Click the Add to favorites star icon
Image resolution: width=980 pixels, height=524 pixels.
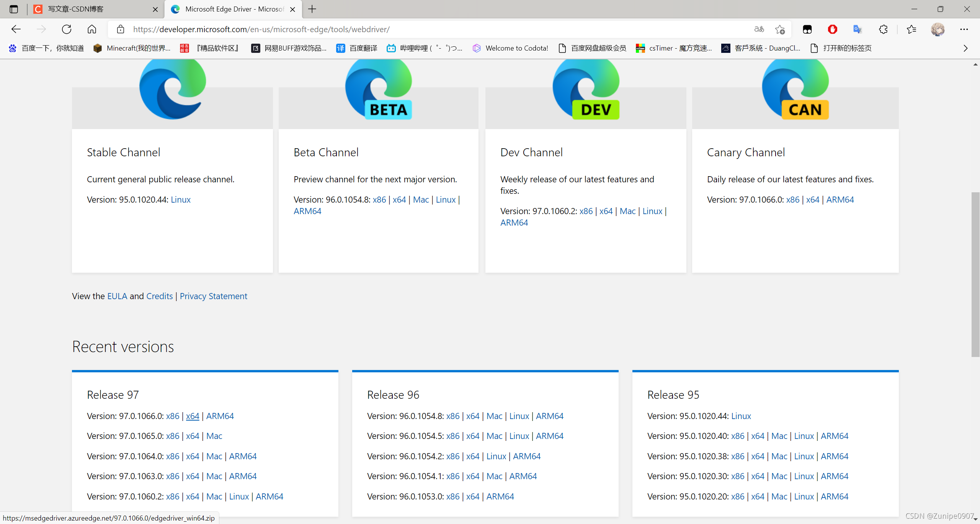[x=780, y=29]
